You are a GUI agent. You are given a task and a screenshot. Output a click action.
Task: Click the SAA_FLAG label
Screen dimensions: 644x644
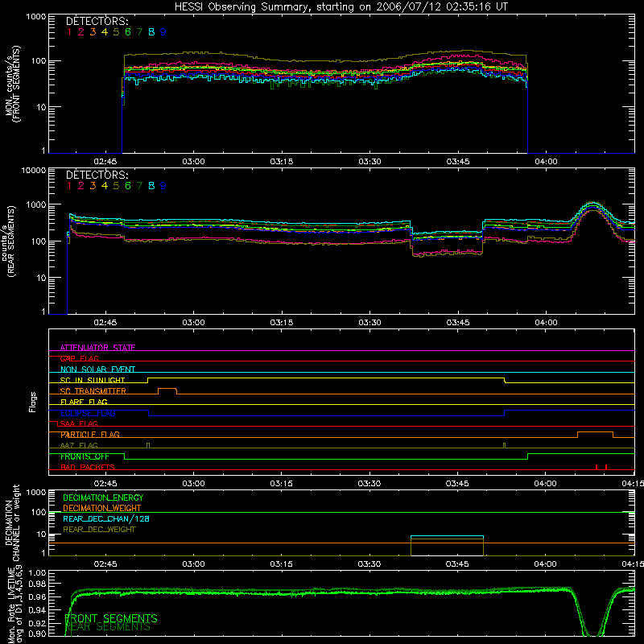[79, 423]
